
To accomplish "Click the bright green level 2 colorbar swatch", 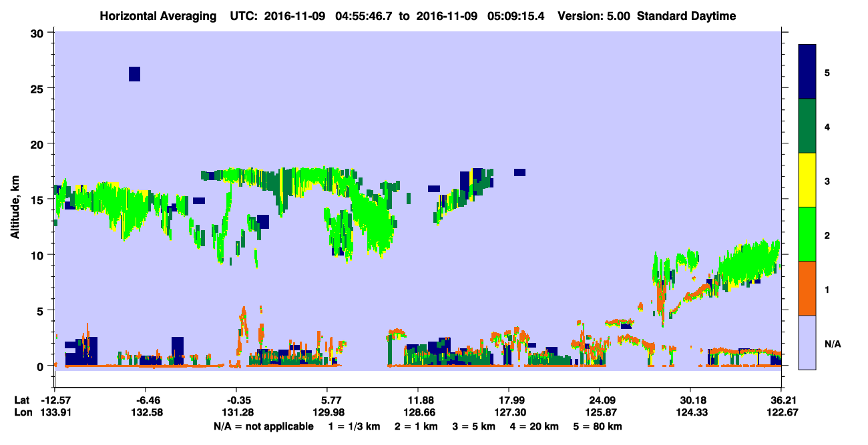I will [x=807, y=234].
